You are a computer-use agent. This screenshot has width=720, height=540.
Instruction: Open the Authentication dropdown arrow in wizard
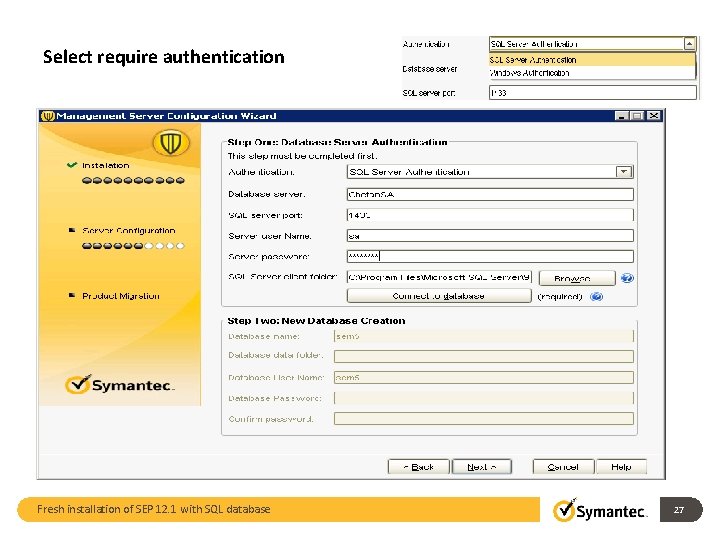click(x=624, y=172)
